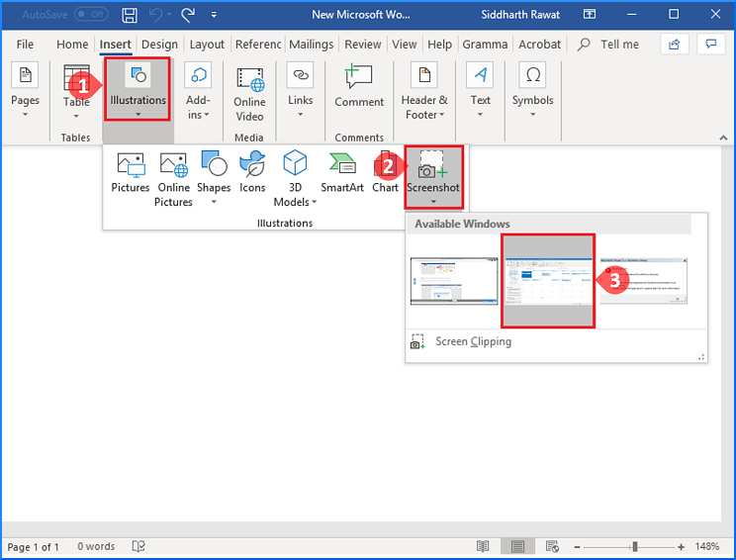The image size is (736, 560).
Task: Switch to Web Layout view
Action: (552, 546)
